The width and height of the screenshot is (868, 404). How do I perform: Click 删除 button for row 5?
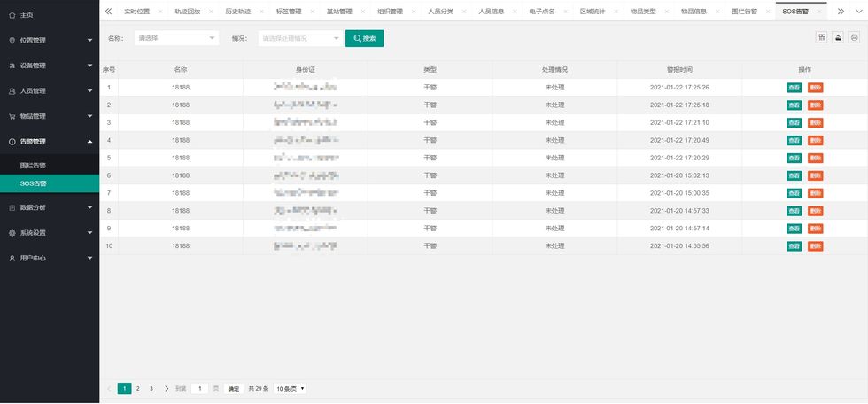(816, 158)
